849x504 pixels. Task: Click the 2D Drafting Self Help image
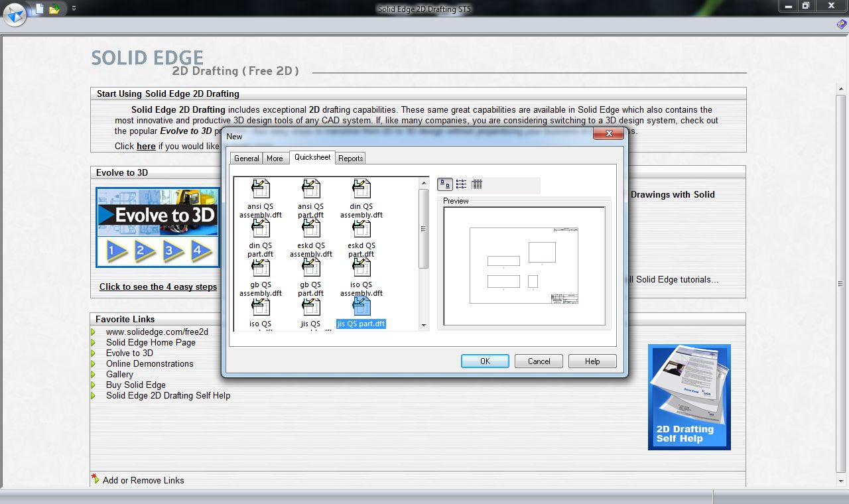coord(689,397)
